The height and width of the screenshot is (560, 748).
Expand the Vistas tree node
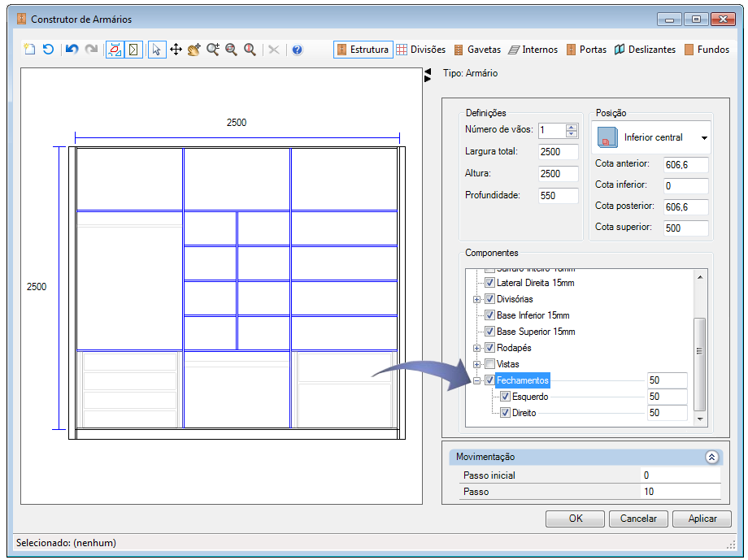pos(476,364)
